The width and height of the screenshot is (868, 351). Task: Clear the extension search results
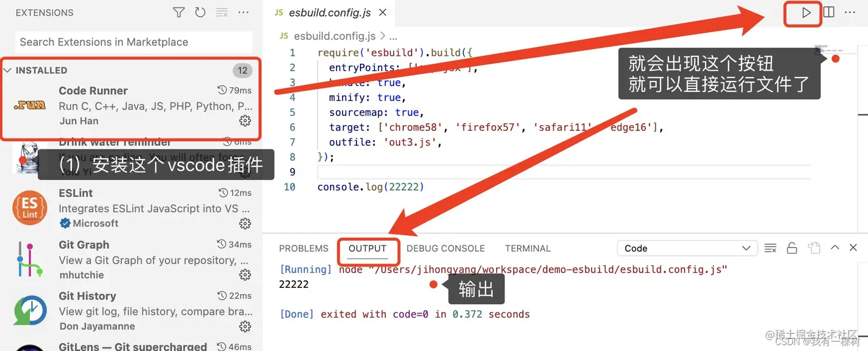pos(222,12)
